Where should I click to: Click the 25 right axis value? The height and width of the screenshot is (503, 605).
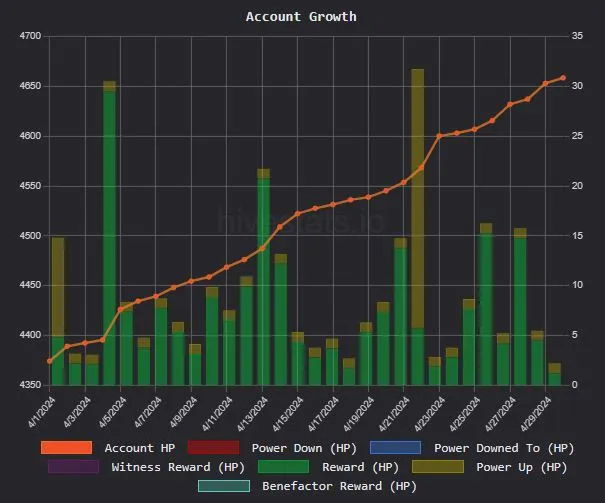coord(577,136)
